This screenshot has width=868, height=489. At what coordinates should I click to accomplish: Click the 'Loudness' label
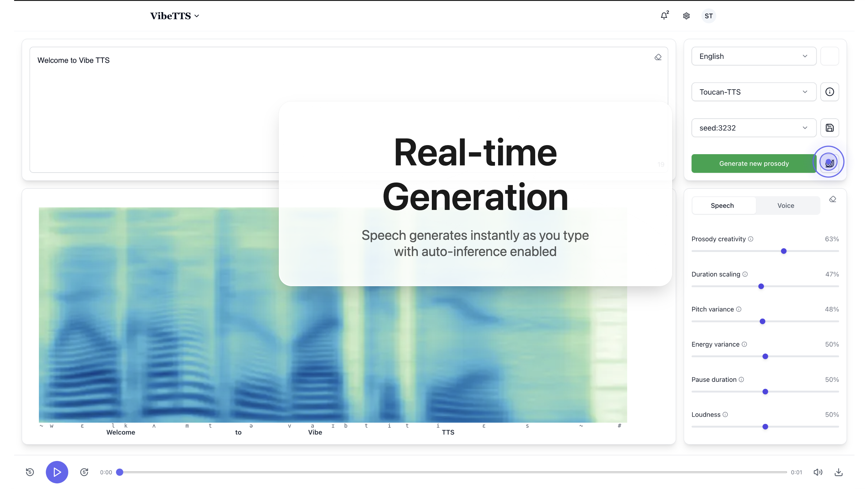pyautogui.click(x=705, y=415)
